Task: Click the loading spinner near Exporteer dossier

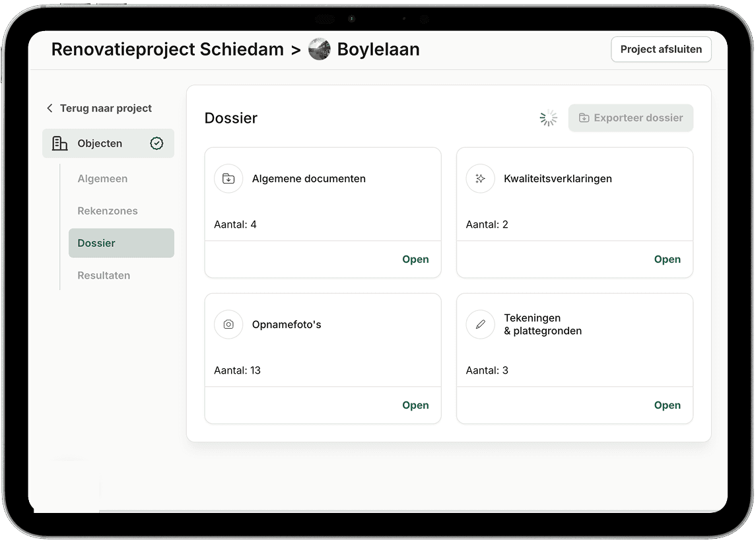Action: 548,118
